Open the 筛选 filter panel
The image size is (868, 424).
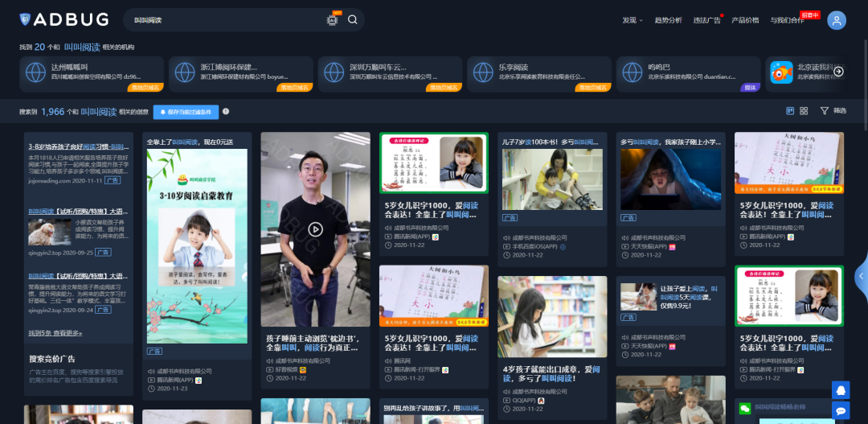click(833, 111)
